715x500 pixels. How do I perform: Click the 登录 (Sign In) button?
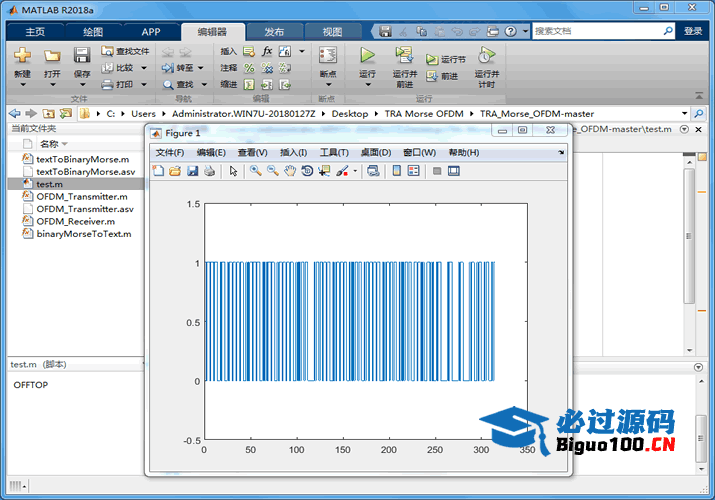693,31
